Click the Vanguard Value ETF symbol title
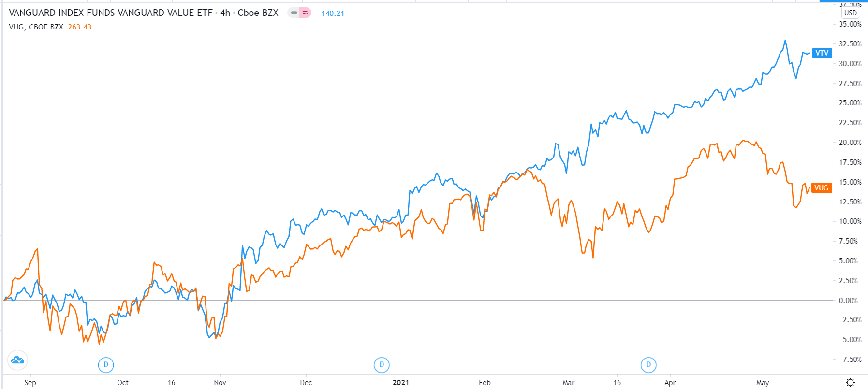The image size is (868, 389). click(x=111, y=13)
